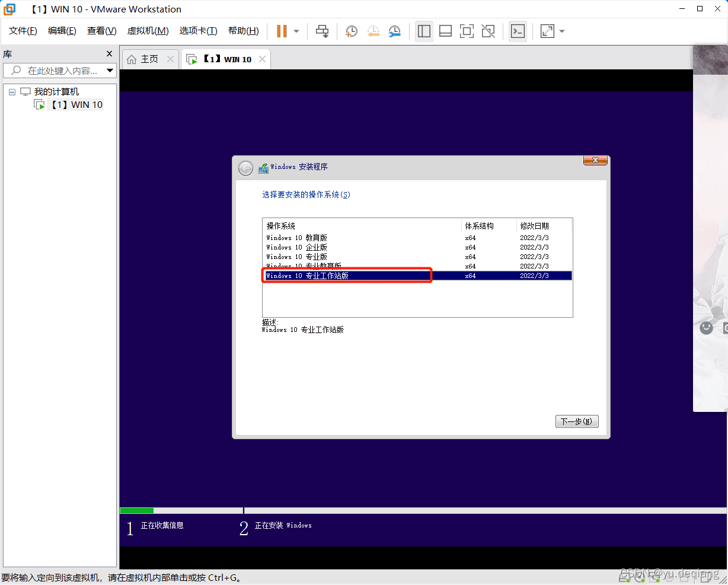728x585 pixels.
Task: Click the 选择要安装的操作系统 heading
Action: point(306,194)
